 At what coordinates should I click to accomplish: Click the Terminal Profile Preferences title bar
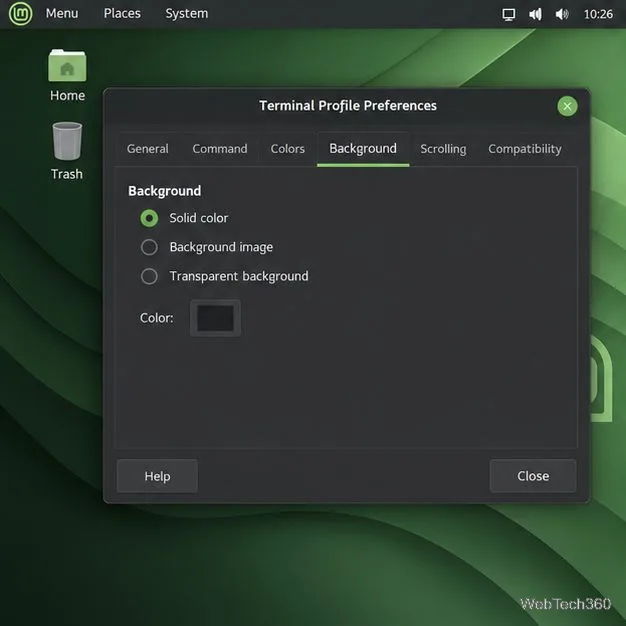347,106
